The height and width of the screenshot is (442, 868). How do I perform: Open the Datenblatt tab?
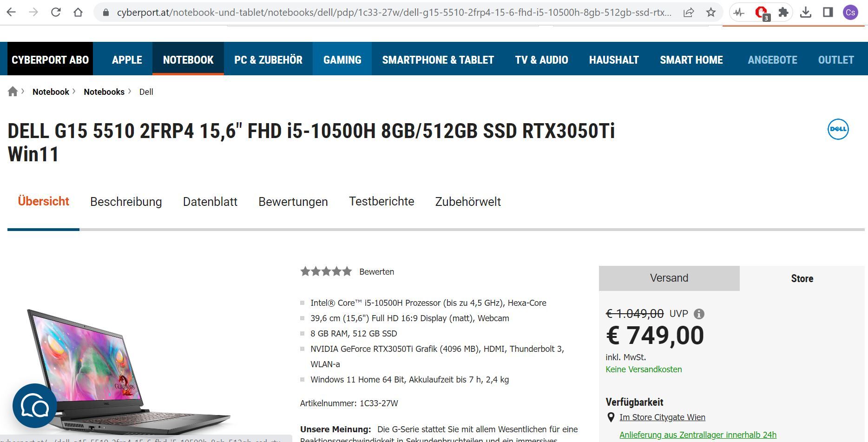click(210, 202)
